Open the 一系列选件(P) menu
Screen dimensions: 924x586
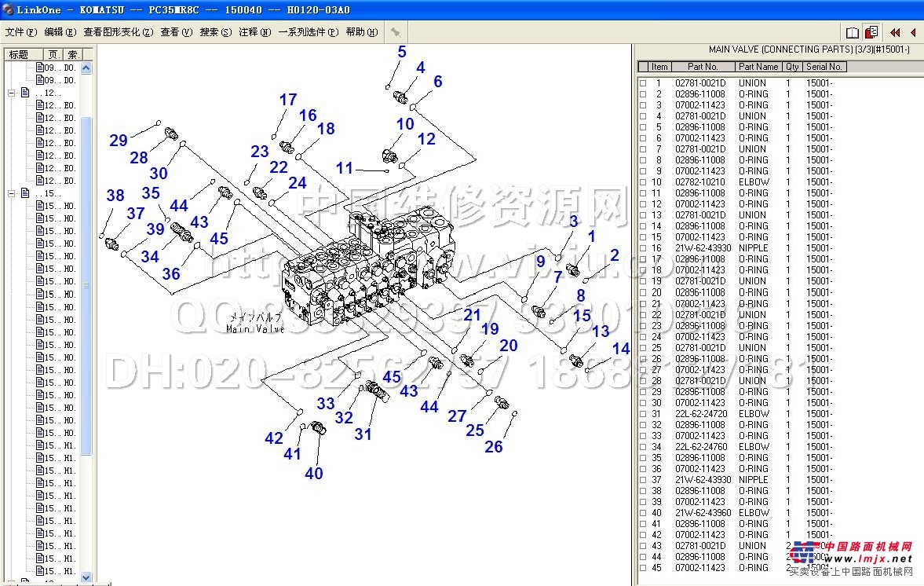pyautogui.click(x=309, y=32)
